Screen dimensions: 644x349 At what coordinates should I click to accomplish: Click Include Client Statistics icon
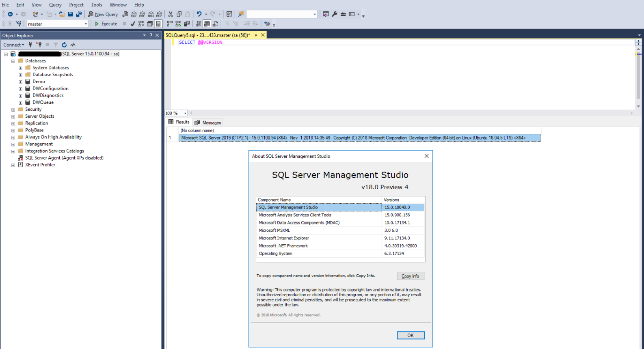coord(187,24)
